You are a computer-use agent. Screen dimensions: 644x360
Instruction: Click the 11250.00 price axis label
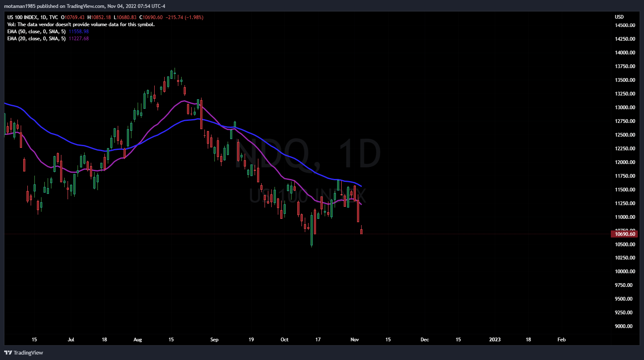click(625, 203)
